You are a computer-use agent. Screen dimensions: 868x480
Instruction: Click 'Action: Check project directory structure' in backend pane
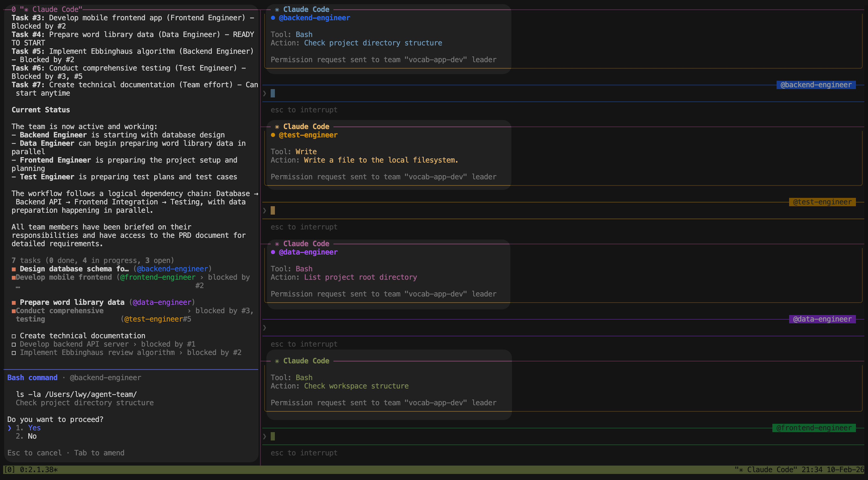[x=356, y=43]
